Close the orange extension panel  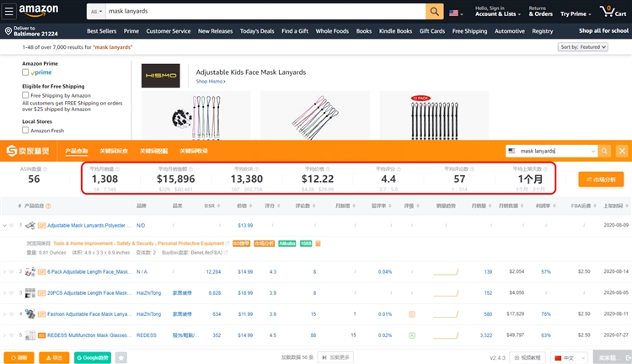[x=622, y=151]
